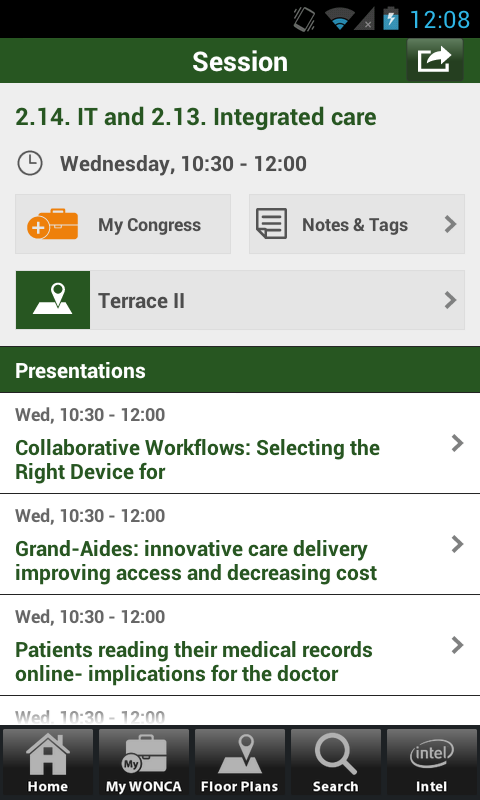Click the orange briefcase plus icon
This screenshot has height=800, width=480.
(x=53, y=224)
